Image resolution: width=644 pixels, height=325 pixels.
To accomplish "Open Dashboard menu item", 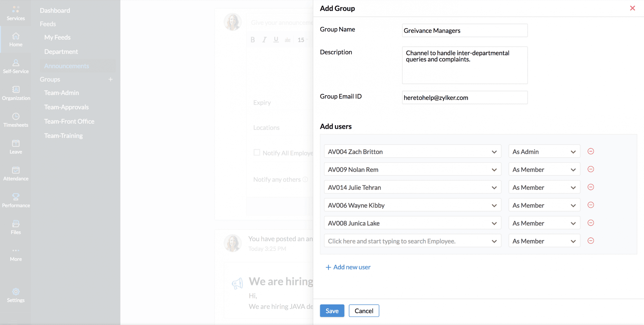I will click(55, 10).
